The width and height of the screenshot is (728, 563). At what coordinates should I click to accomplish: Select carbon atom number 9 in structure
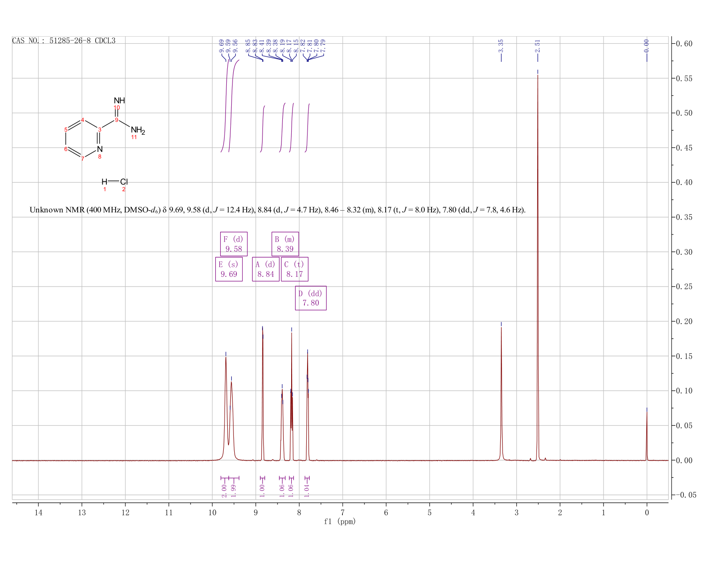click(x=116, y=120)
